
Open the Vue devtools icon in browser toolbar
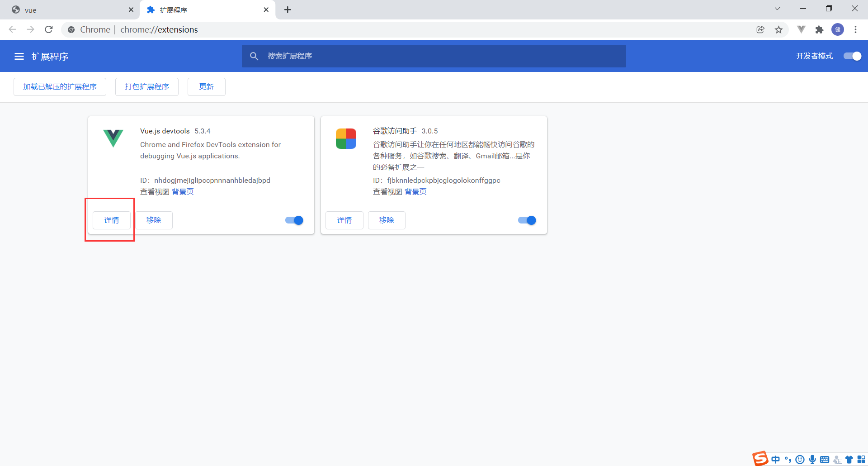pos(801,29)
